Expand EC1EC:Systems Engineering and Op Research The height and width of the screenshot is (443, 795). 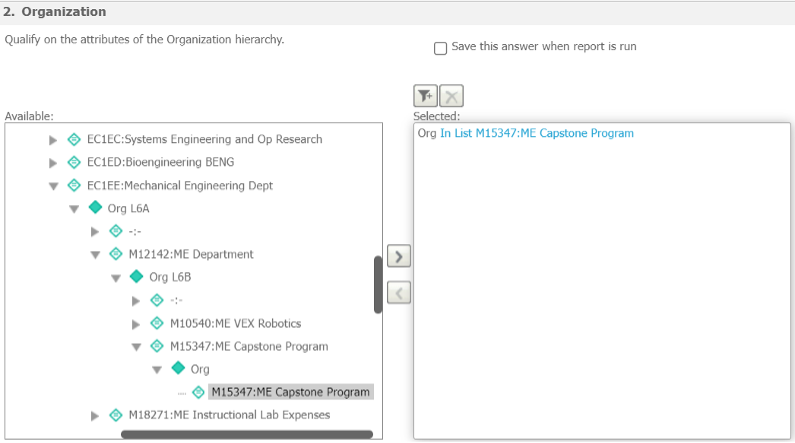(x=53, y=140)
